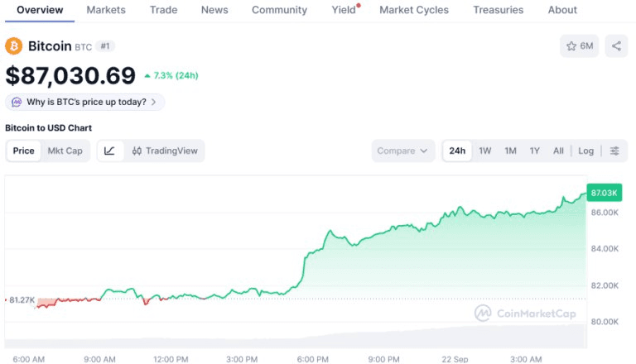Switch to the Markets tab

(x=106, y=10)
